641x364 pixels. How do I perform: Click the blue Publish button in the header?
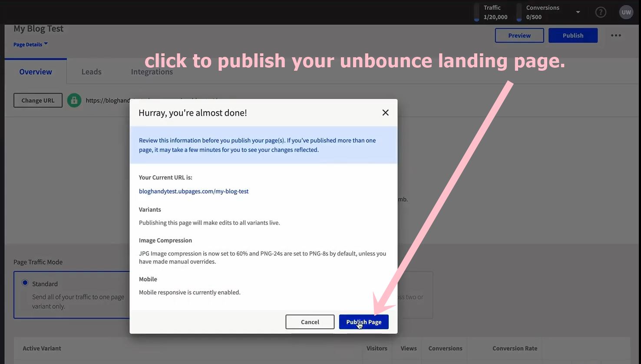tap(573, 35)
